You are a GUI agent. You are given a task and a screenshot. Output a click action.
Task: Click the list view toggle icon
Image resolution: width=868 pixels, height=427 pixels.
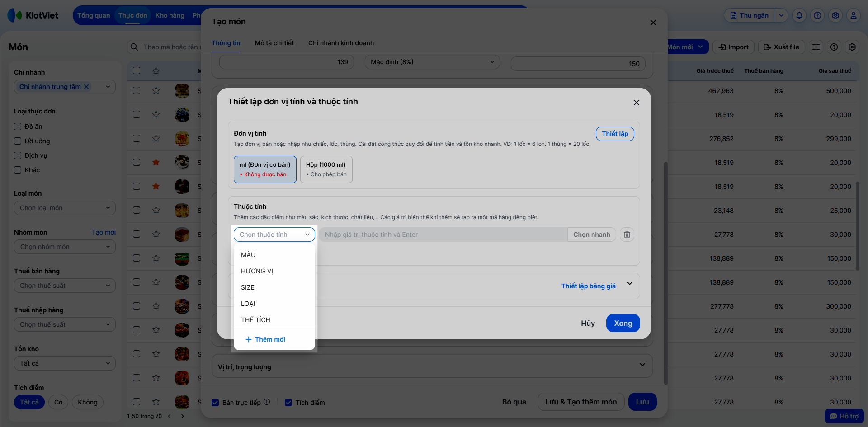click(x=816, y=47)
